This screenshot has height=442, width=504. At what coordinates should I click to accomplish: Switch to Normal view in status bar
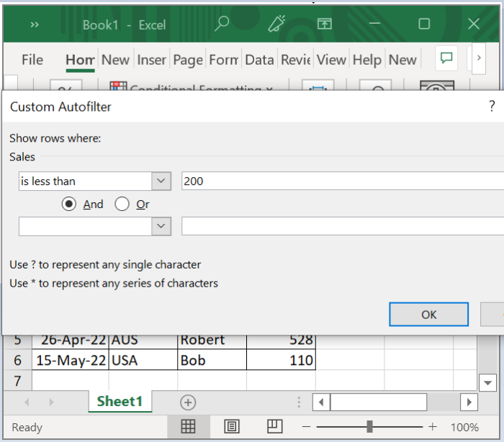point(188,427)
